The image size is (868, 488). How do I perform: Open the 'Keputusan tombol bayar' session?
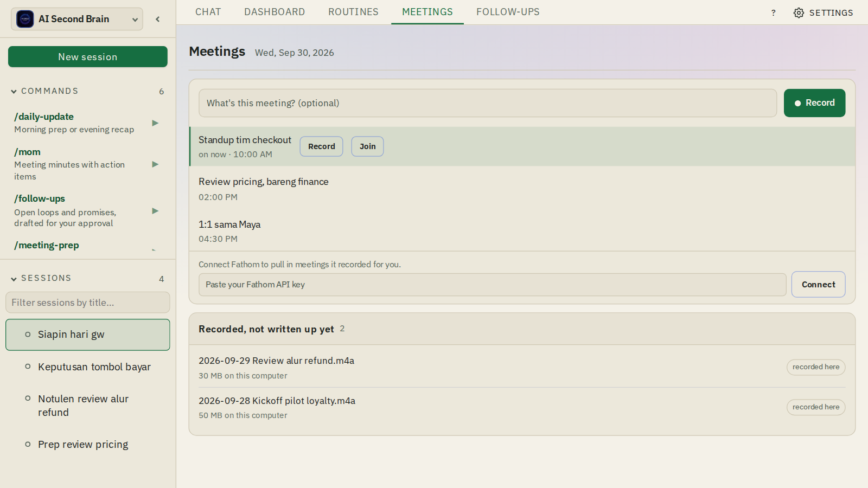pos(88,367)
